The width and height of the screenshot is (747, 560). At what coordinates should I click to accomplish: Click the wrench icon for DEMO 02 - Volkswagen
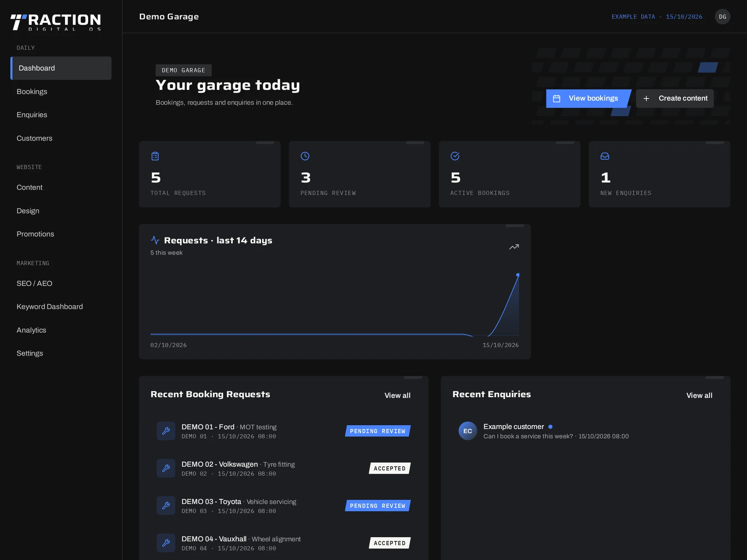[166, 468]
